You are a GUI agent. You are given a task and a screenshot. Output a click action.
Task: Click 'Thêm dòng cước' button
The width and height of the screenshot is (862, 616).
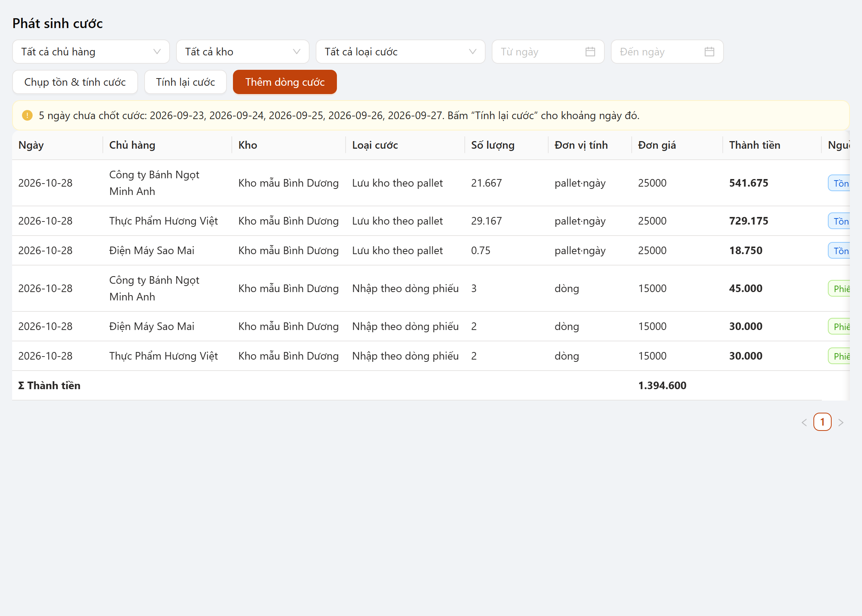point(285,82)
